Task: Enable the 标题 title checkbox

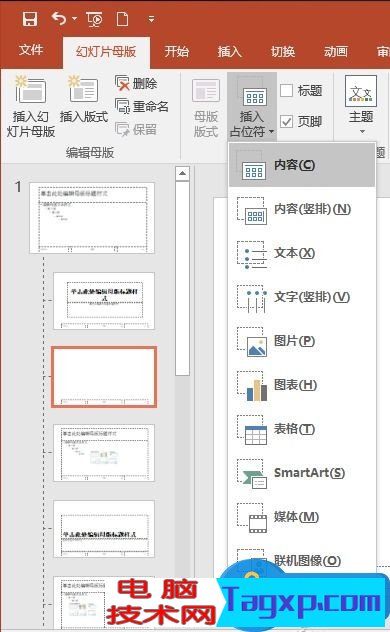Action: tap(286, 90)
